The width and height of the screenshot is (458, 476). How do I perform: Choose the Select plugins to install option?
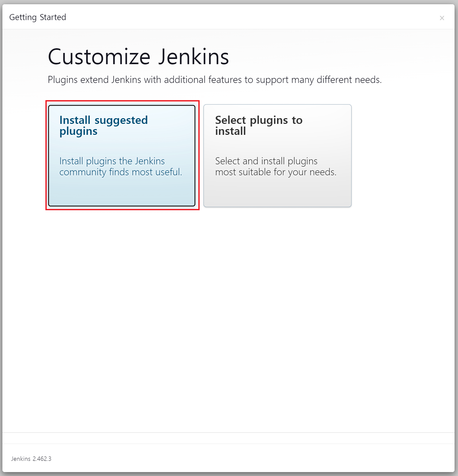[x=277, y=156]
